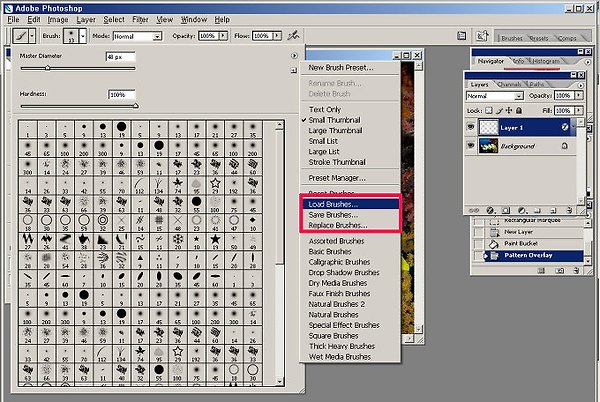Open the Brush preset picker dropdown arrow
This screenshot has width=600, height=402.
click(x=83, y=36)
